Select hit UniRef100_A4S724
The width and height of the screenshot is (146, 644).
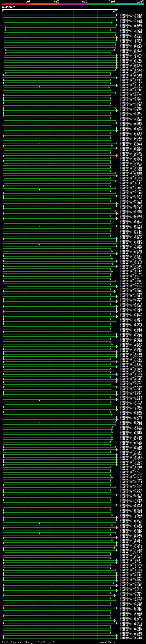click(131, 20)
